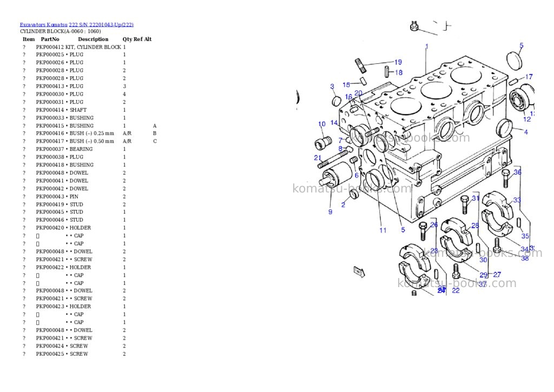The image size is (554, 392).
Task: Select part number PKP000422 HOLDER
Action: [63, 267]
